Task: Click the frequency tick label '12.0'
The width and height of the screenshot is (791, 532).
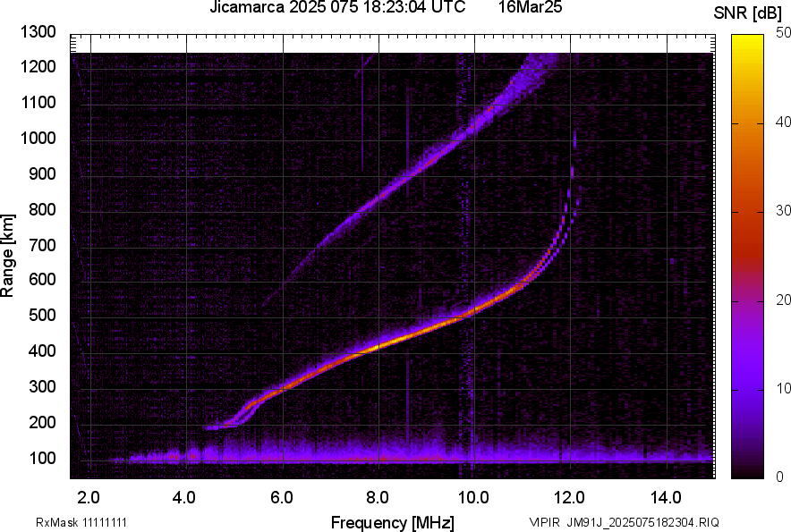Action: [570, 498]
